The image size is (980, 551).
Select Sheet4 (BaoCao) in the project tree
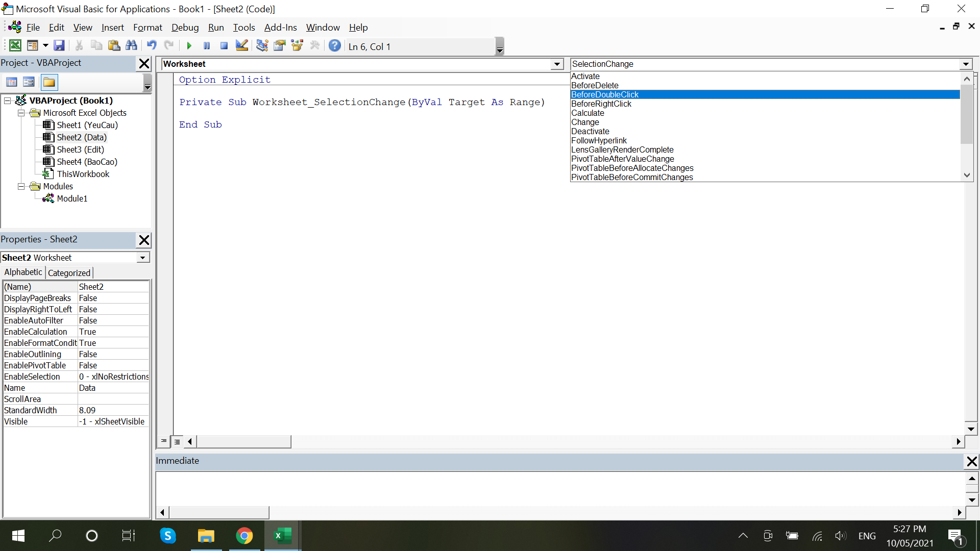point(87,162)
